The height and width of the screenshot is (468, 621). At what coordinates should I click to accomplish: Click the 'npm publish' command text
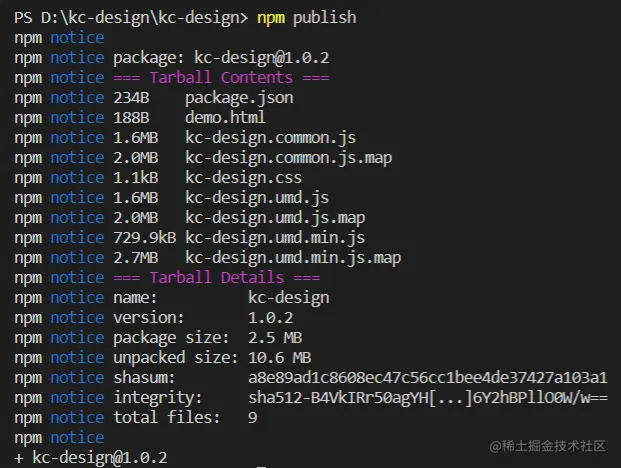(307, 18)
